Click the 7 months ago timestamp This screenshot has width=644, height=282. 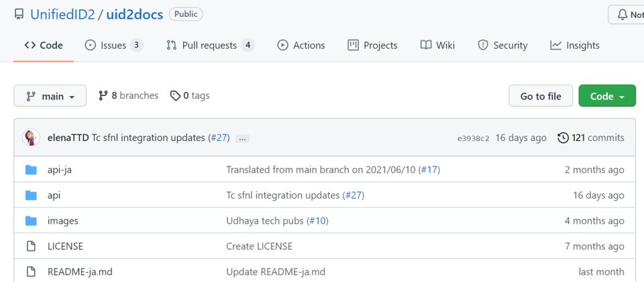tap(594, 246)
